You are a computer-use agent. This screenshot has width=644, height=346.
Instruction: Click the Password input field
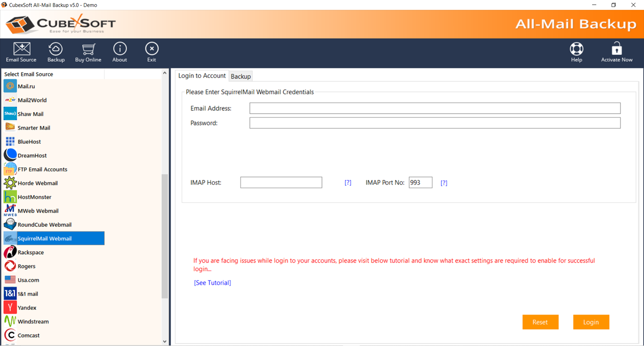click(435, 123)
